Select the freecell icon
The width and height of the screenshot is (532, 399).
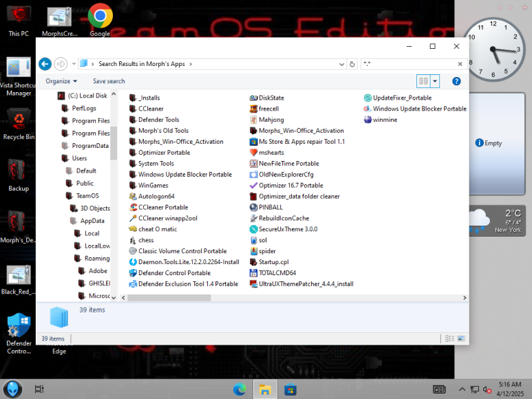[253, 109]
